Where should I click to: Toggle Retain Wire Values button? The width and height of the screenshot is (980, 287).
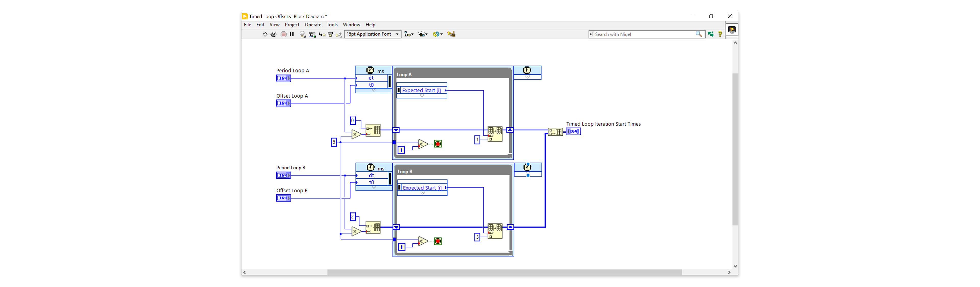[312, 34]
